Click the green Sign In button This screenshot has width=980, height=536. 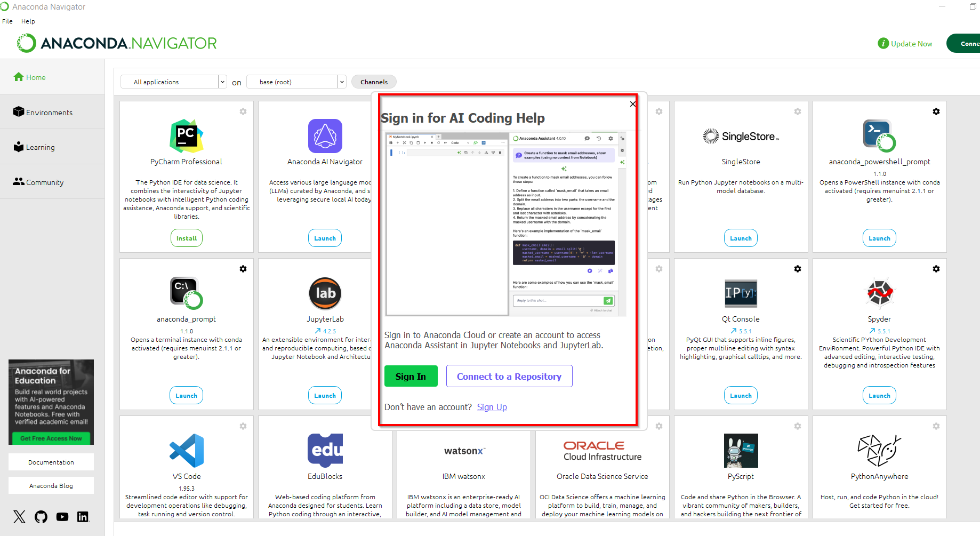pyautogui.click(x=411, y=377)
